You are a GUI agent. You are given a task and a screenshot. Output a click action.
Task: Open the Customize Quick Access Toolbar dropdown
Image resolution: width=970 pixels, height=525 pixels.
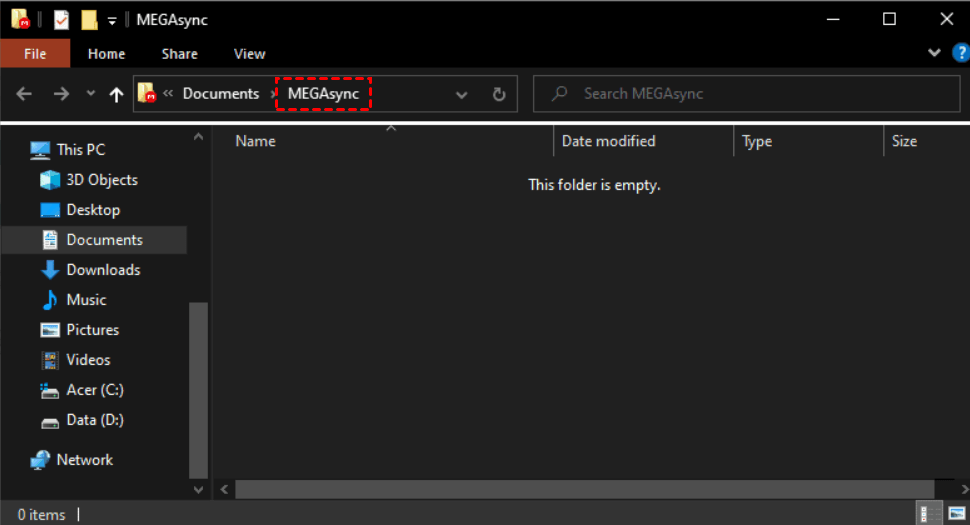pyautogui.click(x=112, y=21)
